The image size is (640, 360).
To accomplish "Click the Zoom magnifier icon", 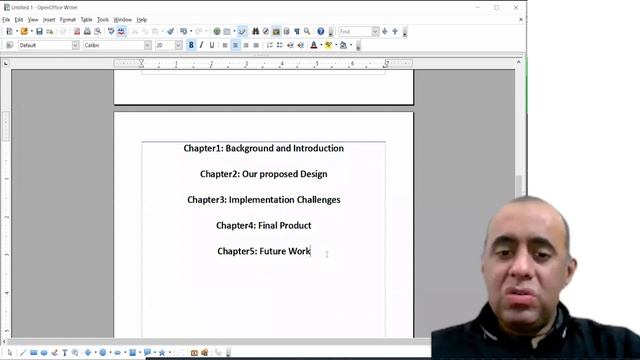I will click(x=307, y=31).
